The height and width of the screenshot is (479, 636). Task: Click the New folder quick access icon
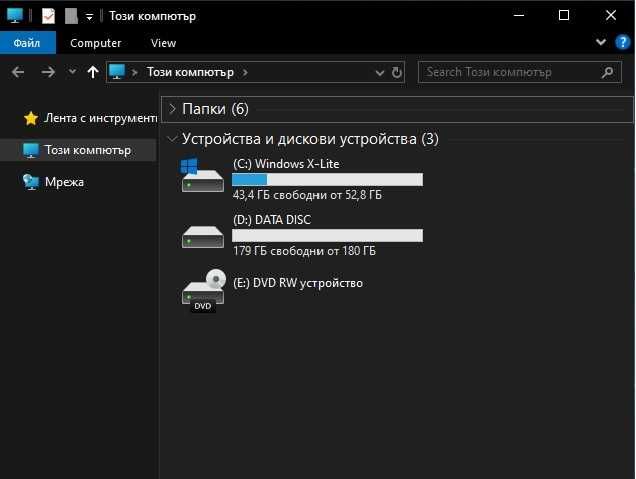pos(71,16)
